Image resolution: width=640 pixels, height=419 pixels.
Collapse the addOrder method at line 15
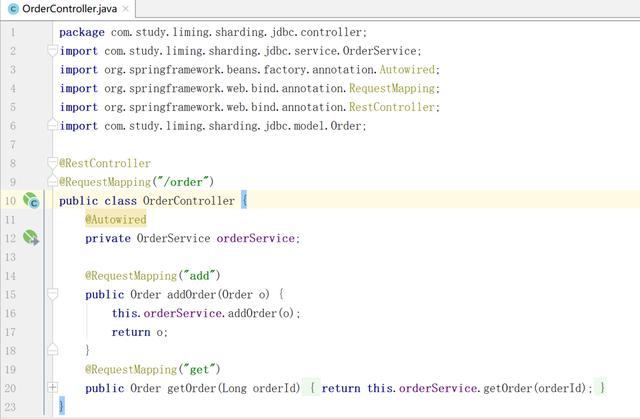coord(52,294)
